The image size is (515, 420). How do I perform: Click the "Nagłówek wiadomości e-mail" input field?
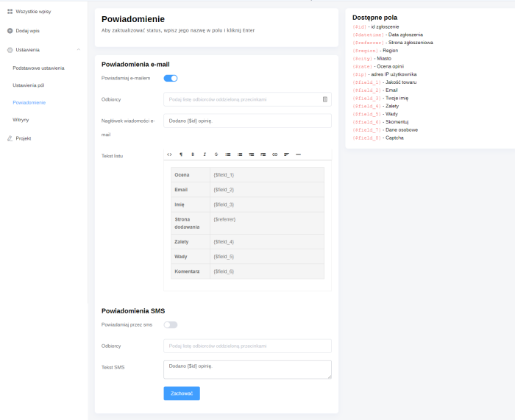[x=247, y=121]
